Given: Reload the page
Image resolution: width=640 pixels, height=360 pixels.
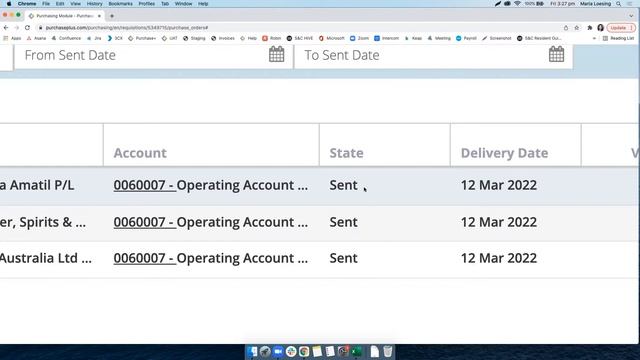Looking at the screenshot, I should (27, 28).
